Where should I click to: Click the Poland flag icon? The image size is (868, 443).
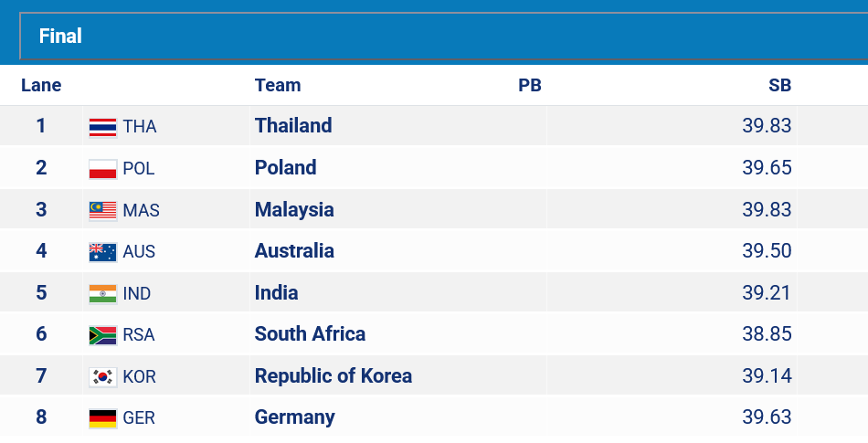coord(103,169)
